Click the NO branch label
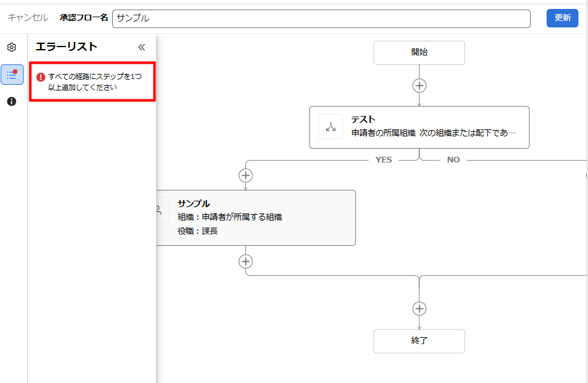 [x=453, y=160]
